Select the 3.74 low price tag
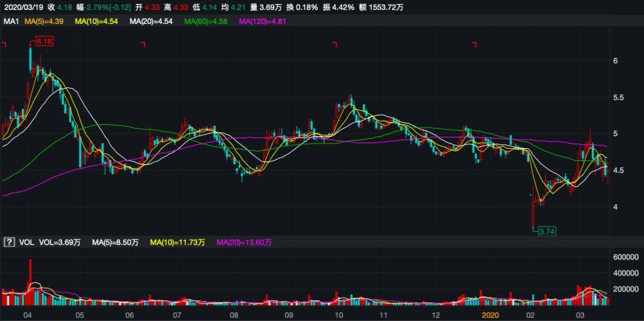This screenshot has width=644, height=321. (547, 231)
